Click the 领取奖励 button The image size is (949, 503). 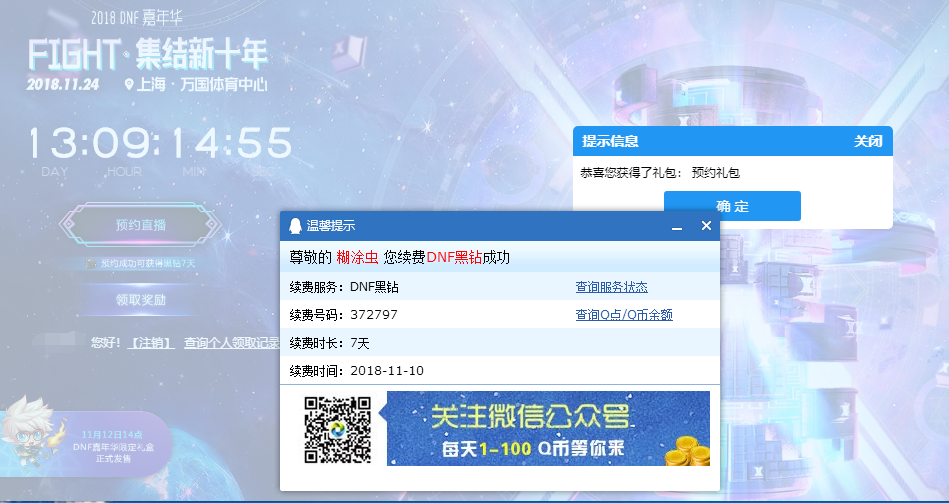coord(140,300)
